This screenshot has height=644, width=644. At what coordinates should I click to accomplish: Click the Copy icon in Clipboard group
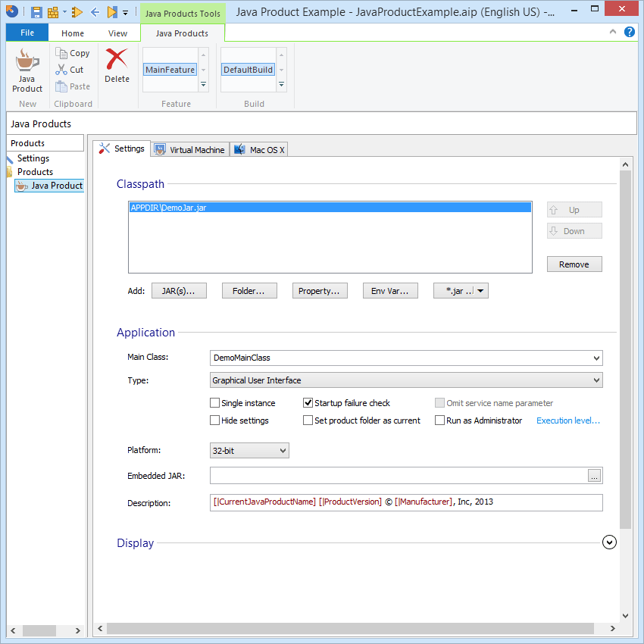[62, 53]
